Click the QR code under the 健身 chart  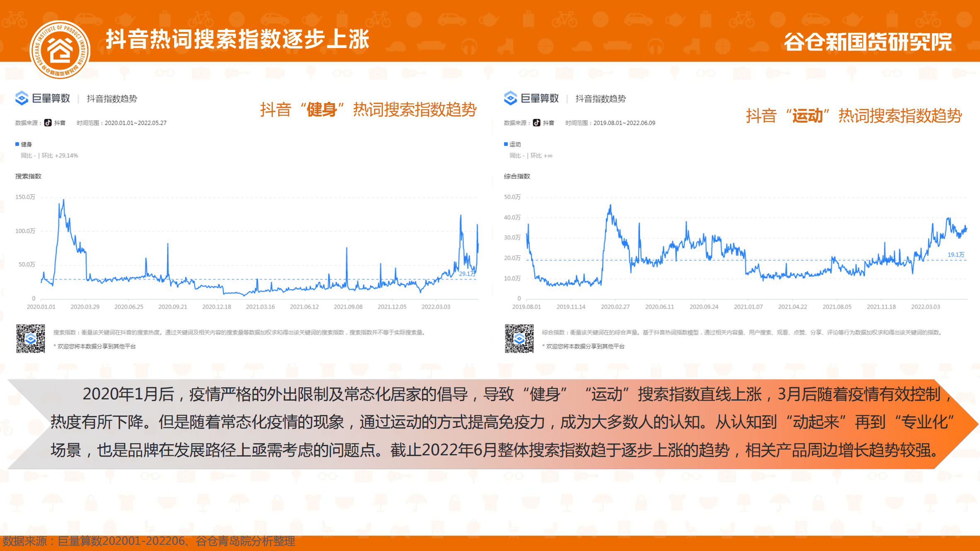30,338
